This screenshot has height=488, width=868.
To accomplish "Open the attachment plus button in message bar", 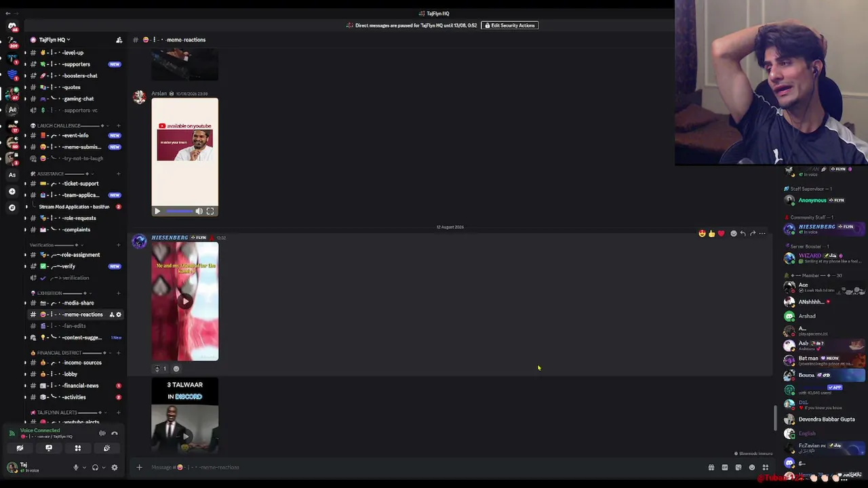I will (x=139, y=467).
